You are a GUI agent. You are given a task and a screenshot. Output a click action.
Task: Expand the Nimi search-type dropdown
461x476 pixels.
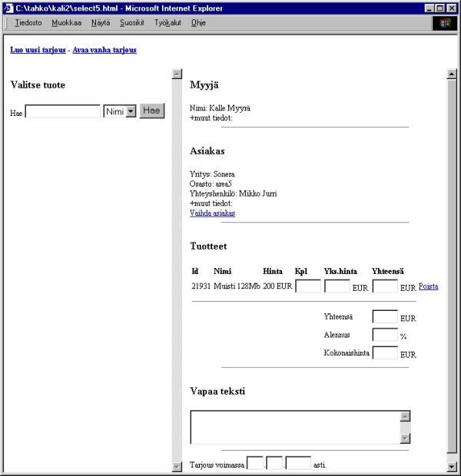click(x=131, y=111)
